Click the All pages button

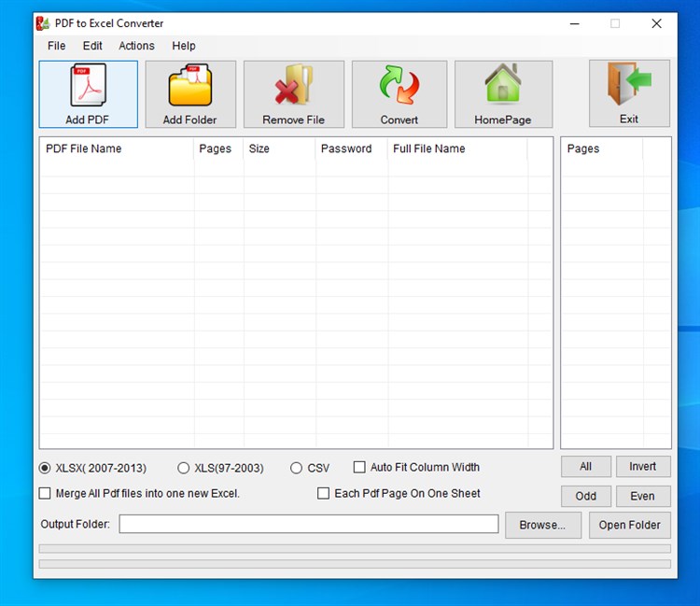(x=586, y=467)
